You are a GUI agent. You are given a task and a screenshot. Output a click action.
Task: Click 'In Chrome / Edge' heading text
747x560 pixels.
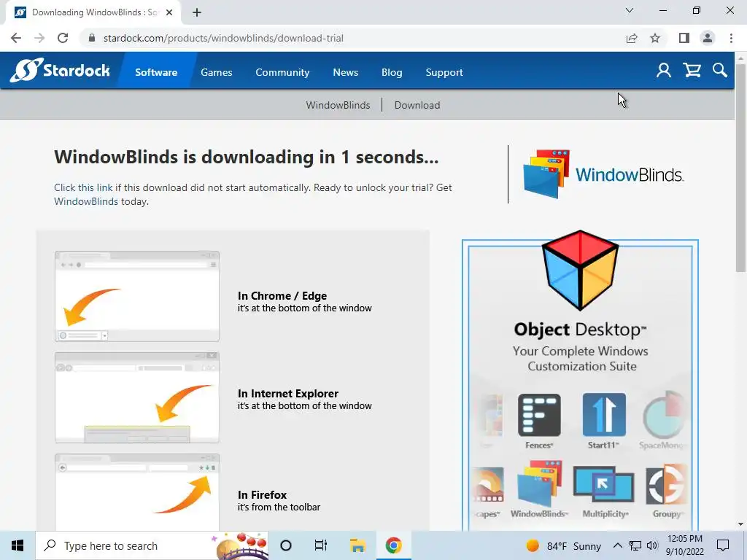pos(282,296)
